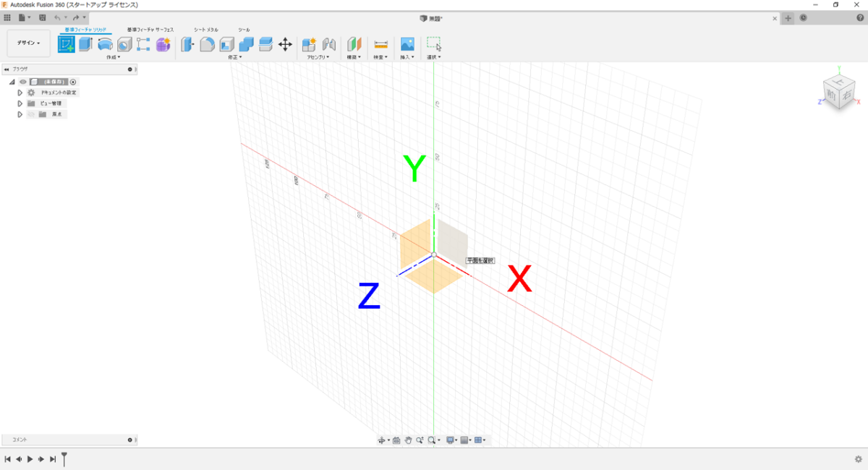
Task: Switch to 基準フィーチャ ソリッド tab
Action: [85, 30]
